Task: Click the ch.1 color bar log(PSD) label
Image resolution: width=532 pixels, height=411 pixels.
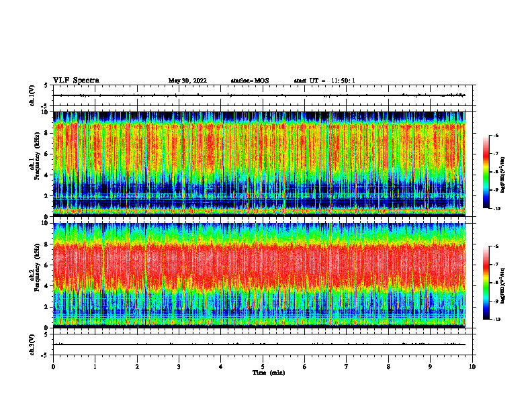Action: click(x=503, y=175)
